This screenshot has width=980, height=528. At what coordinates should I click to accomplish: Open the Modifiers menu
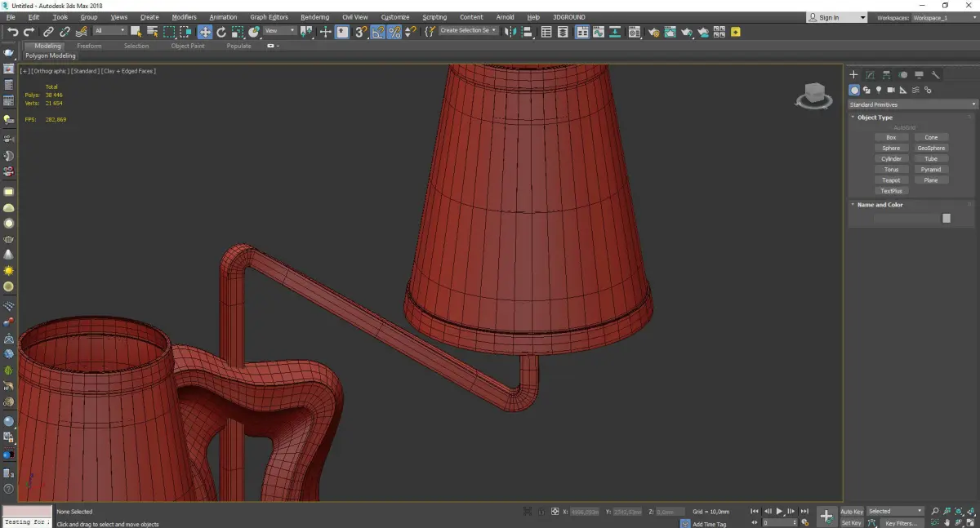(184, 17)
